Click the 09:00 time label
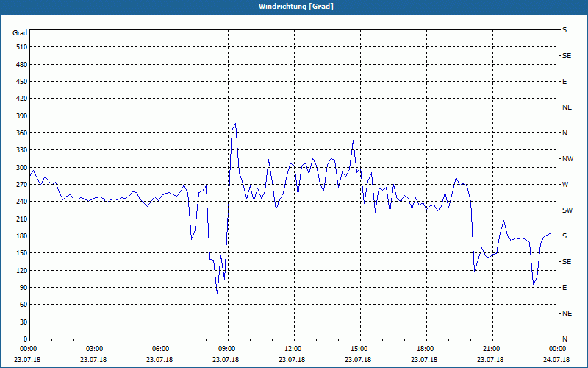Screen dimensions: 588x368 click(x=228, y=349)
